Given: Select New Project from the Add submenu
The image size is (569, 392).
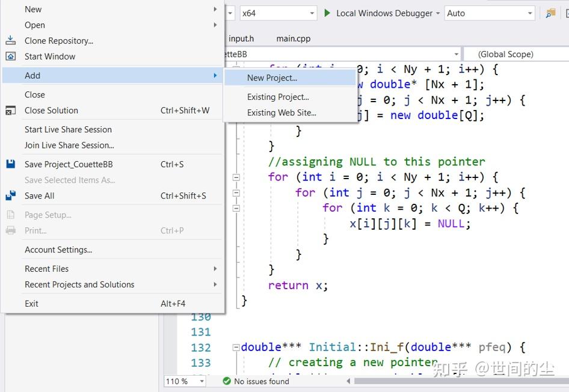Looking at the screenshot, I should 272,78.
